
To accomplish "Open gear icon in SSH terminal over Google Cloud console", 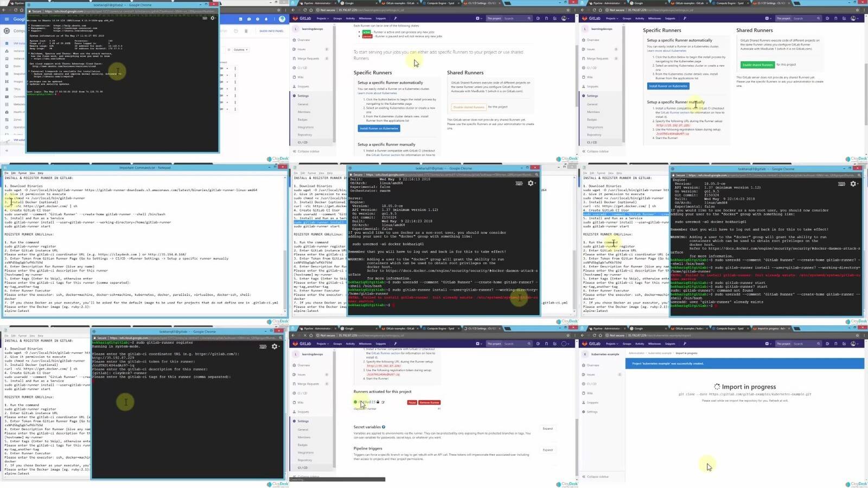I will click(213, 18).
